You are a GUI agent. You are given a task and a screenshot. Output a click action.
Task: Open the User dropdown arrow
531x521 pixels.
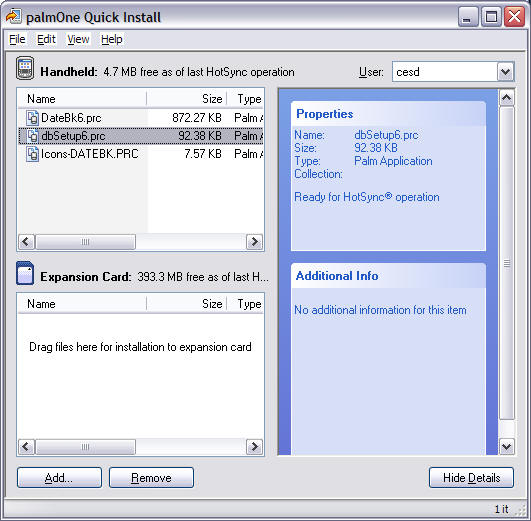[x=506, y=71]
